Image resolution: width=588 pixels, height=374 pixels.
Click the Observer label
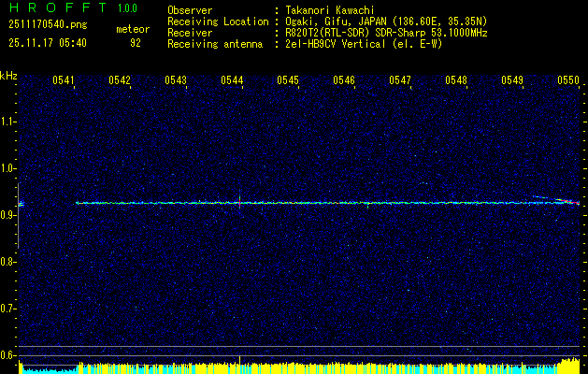(x=190, y=10)
